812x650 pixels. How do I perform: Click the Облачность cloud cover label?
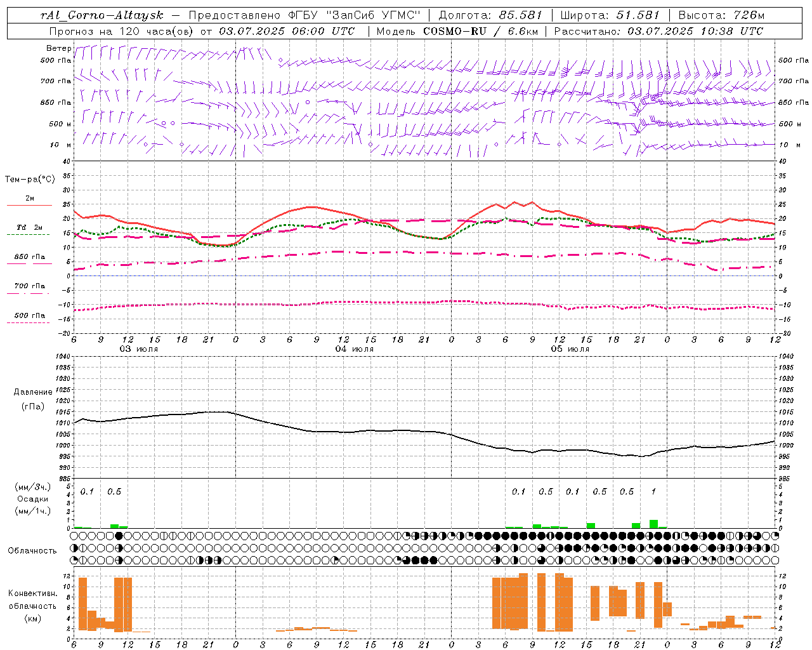(32, 551)
